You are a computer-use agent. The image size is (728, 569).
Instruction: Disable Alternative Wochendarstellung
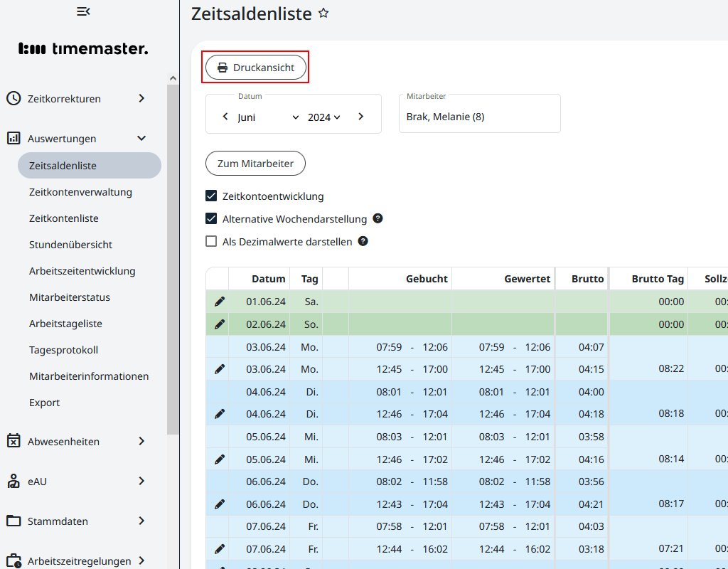pos(211,218)
